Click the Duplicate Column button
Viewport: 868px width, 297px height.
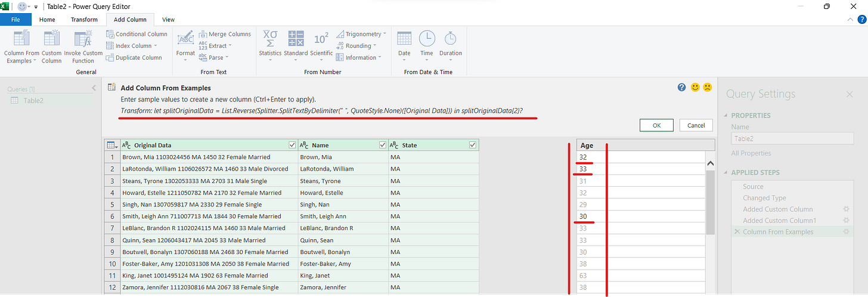(134, 58)
